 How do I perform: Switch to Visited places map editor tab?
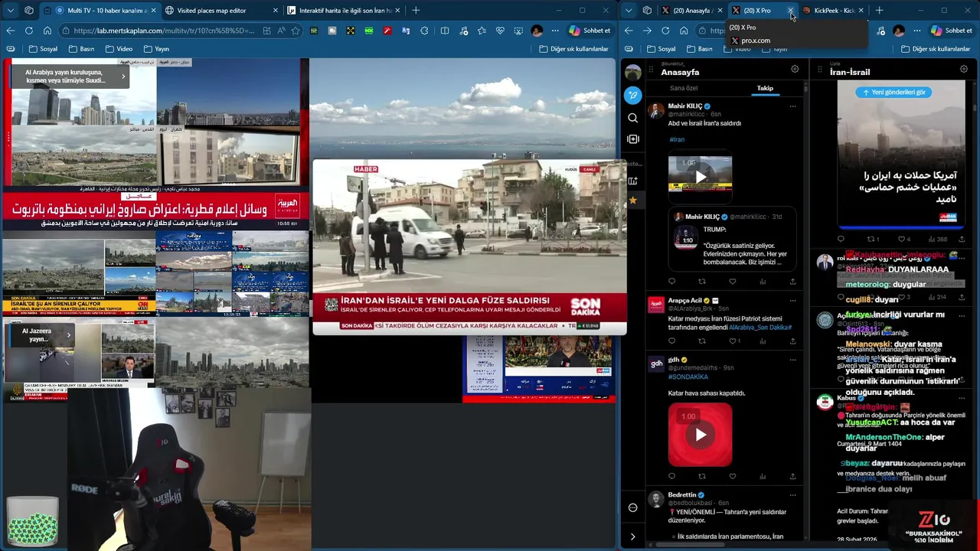tap(220, 10)
